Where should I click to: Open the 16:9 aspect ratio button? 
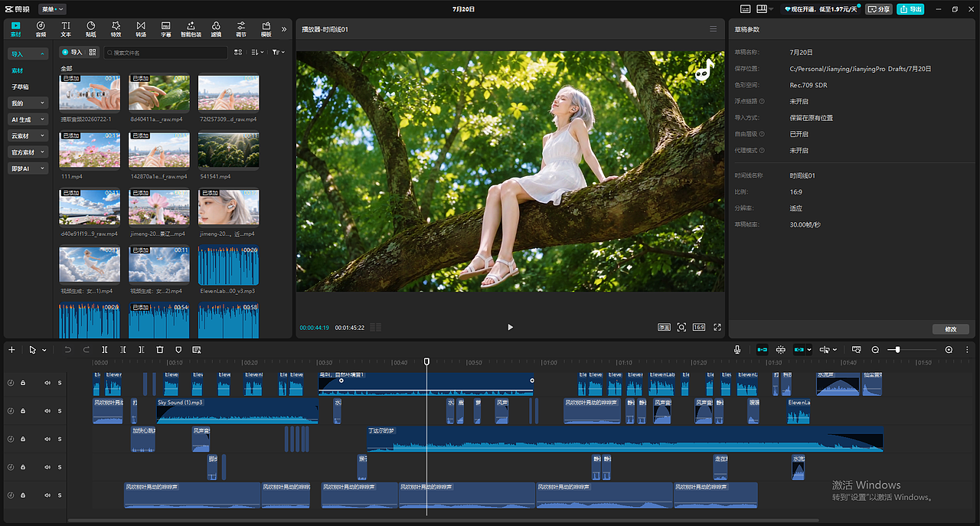tap(699, 327)
